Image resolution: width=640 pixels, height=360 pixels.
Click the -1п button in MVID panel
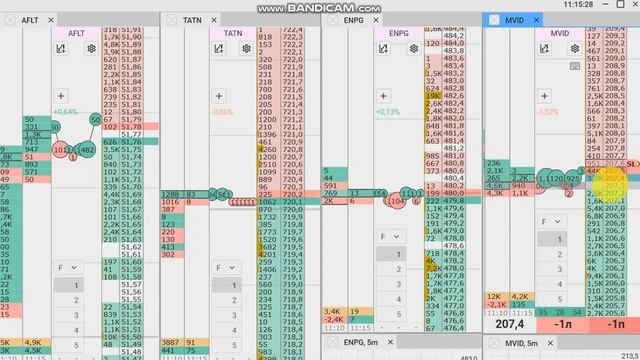click(x=615, y=324)
